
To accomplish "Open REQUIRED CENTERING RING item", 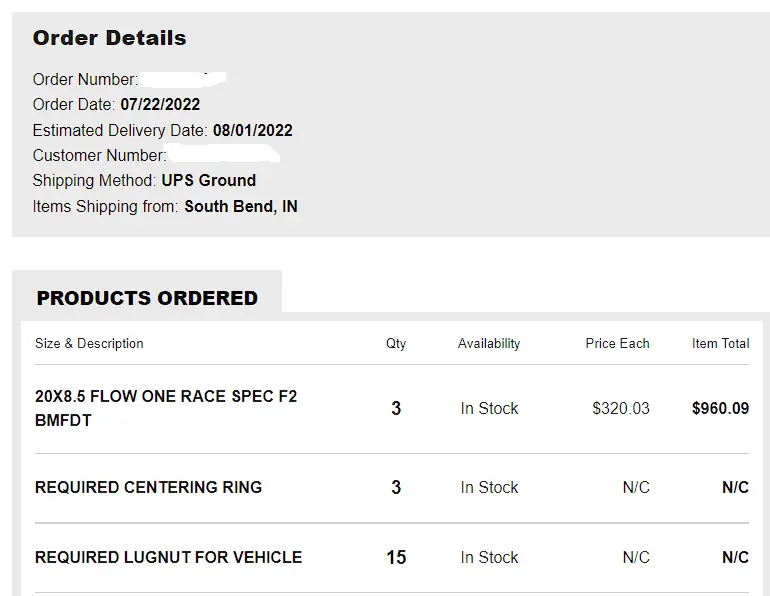I will [x=148, y=487].
